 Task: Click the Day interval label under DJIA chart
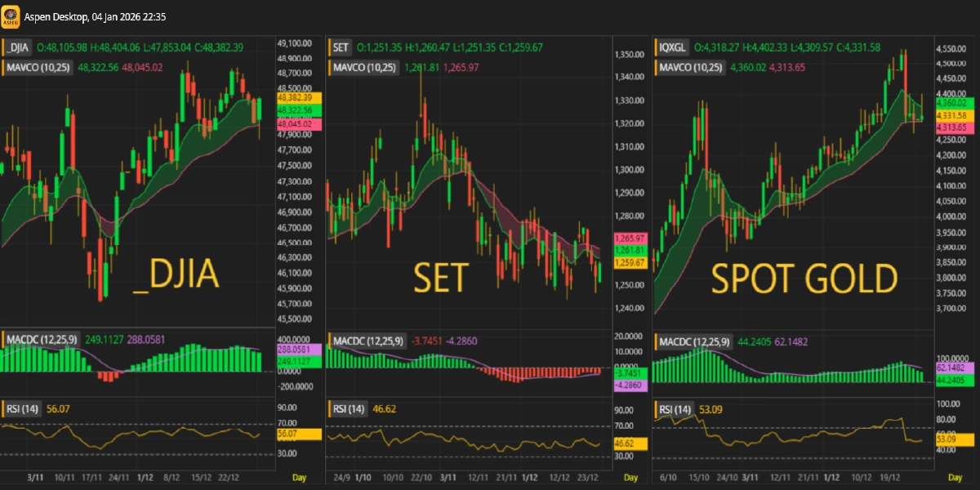(x=300, y=476)
